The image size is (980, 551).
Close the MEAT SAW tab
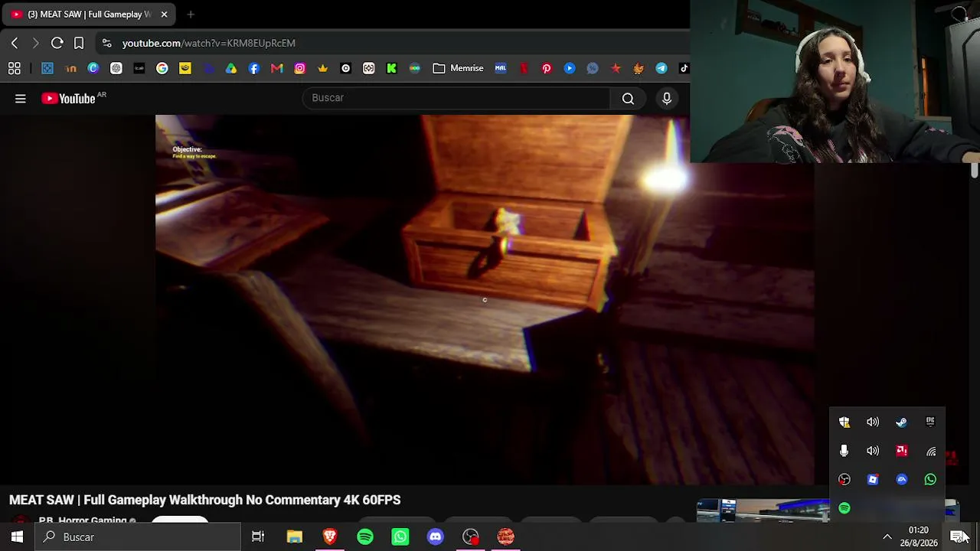[164, 14]
